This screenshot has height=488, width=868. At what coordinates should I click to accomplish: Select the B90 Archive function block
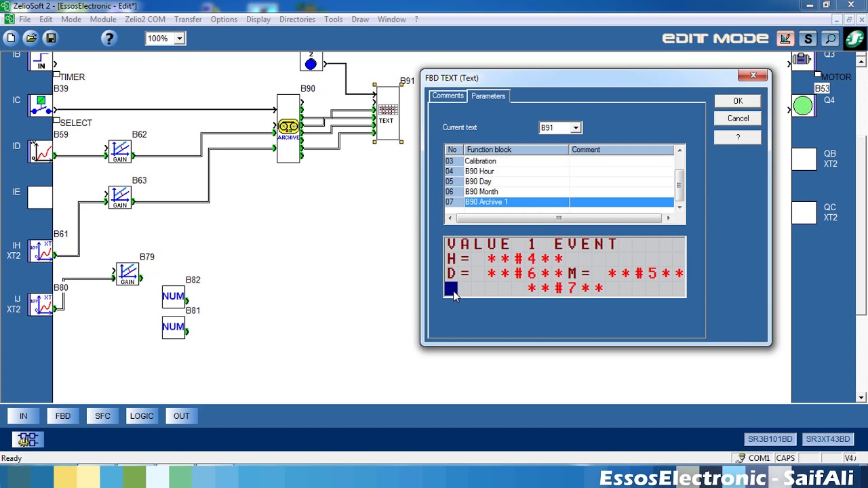pos(288,128)
